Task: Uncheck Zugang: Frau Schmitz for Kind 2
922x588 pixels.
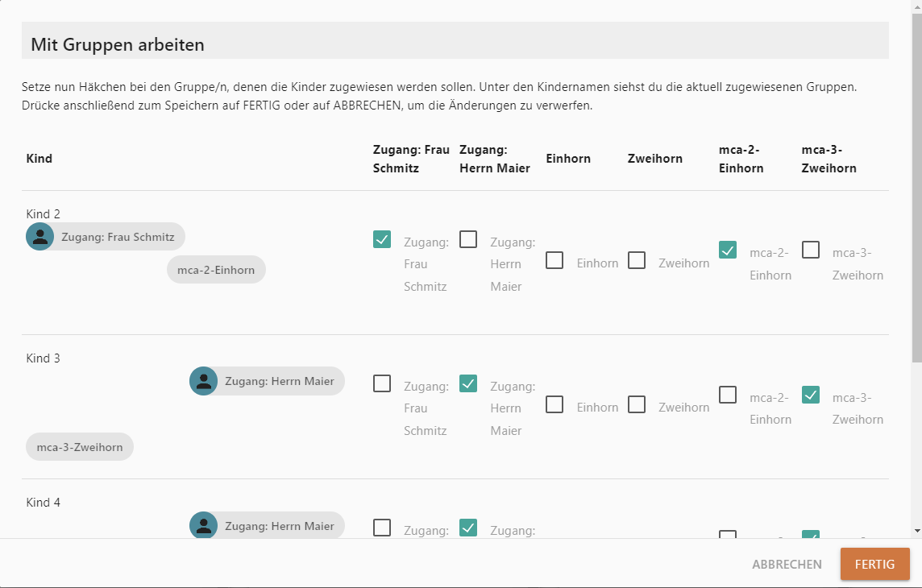Action: pos(382,239)
